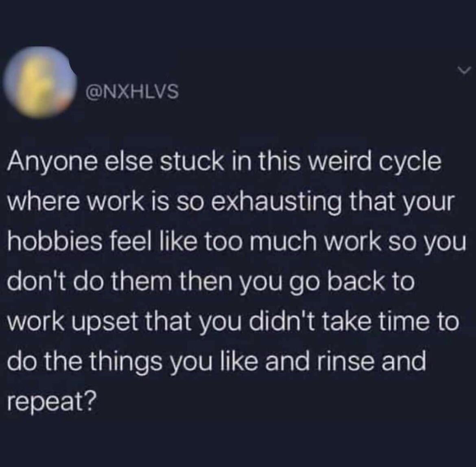The image size is (476, 467).
Task: Open the blurred profile avatar
Action: coord(39,83)
